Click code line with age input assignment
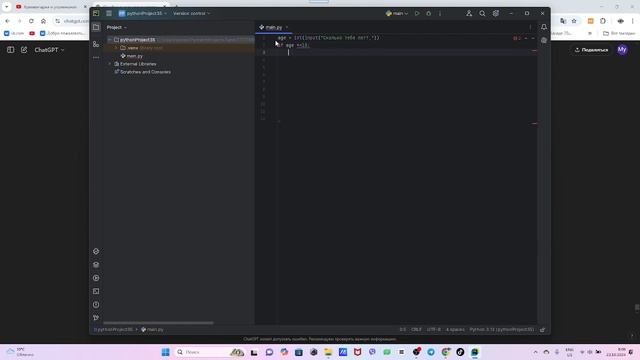Screen dimensions: 640x360 coord(329,38)
